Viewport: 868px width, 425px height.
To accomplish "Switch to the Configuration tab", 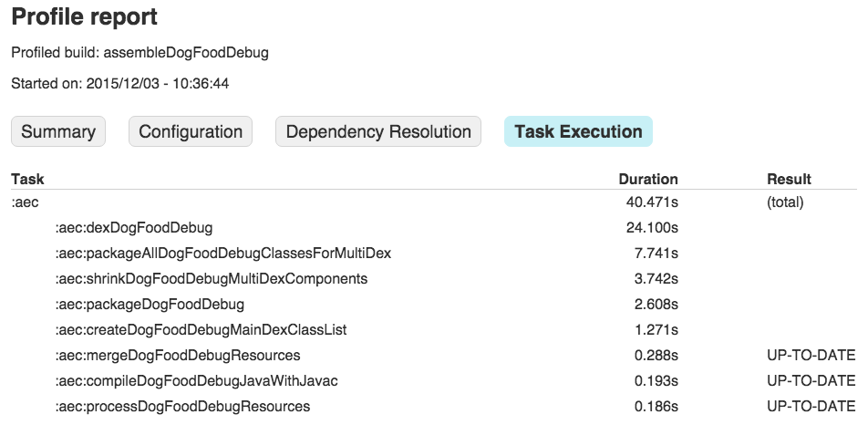I will click(x=191, y=132).
